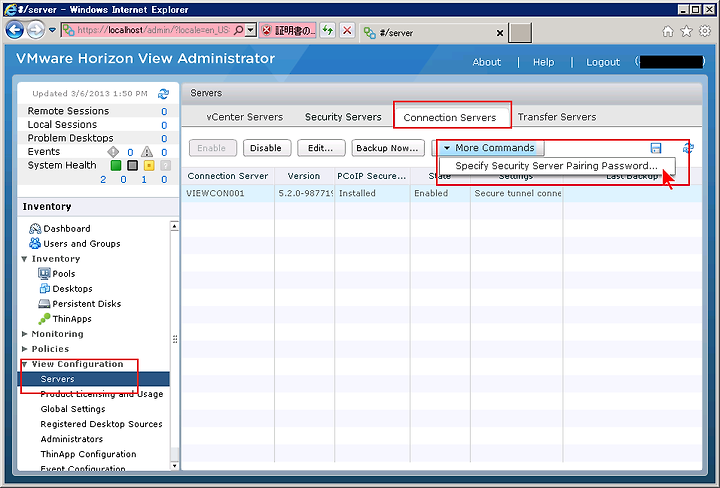Click the address bar search magnifier icon
Viewport: 720px width, 488px height.
click(238, 30)
